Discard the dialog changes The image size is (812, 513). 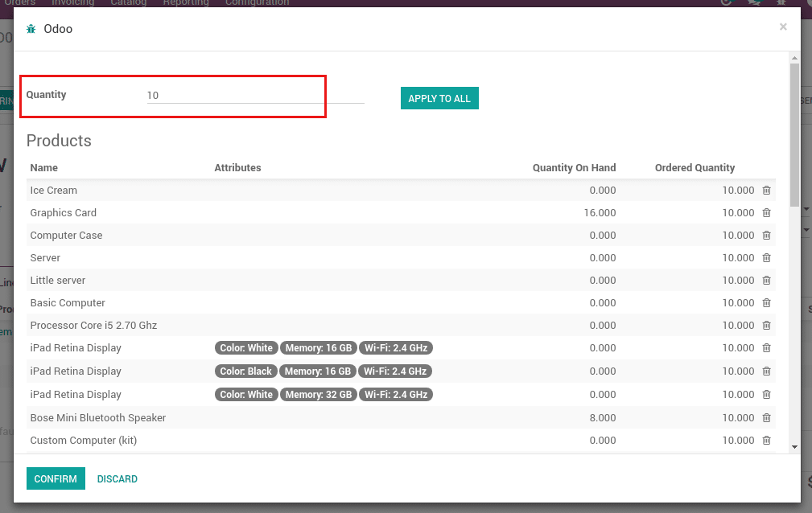(117, 479)
